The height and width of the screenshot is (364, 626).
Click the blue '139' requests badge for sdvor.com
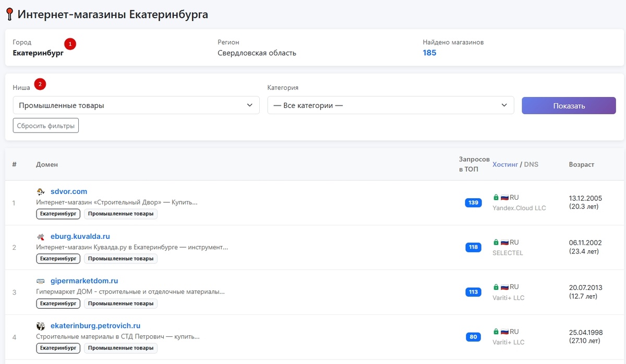473,202
